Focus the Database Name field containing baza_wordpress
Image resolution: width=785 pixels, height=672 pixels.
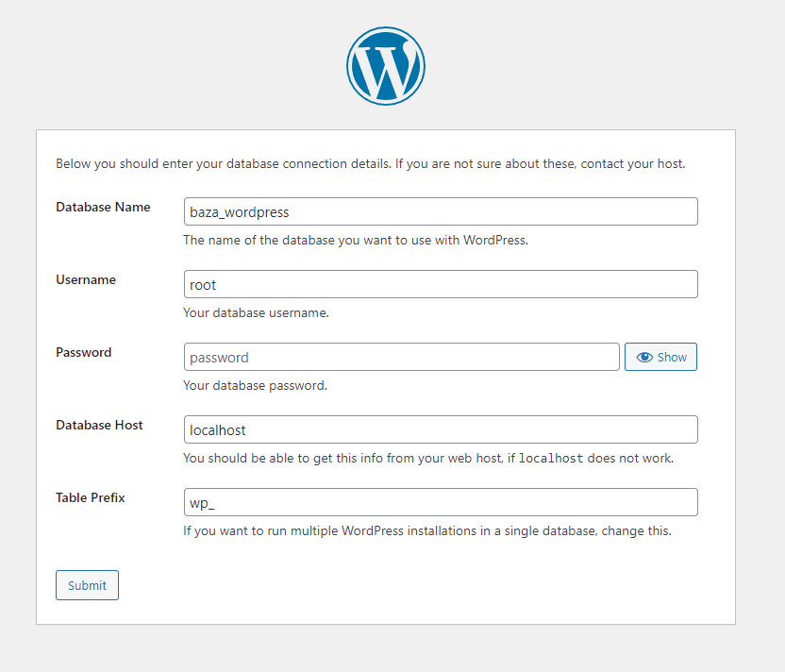click(x=441, y=211)
